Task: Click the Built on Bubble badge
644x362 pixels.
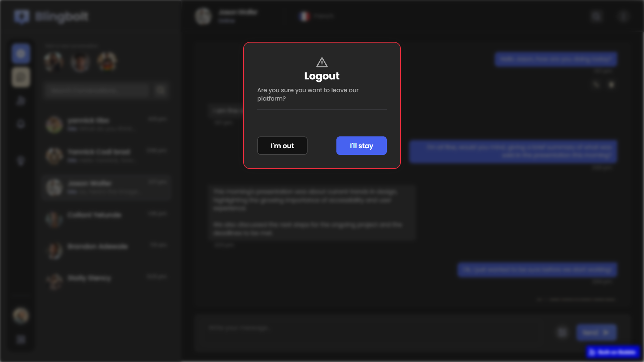Action: pos(613,352)
